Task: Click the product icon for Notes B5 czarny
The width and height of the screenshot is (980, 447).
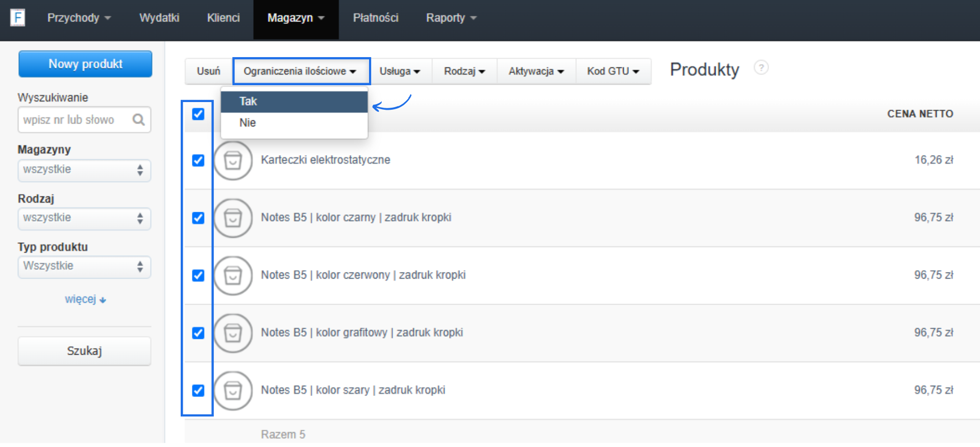Action: coord(233,218)
